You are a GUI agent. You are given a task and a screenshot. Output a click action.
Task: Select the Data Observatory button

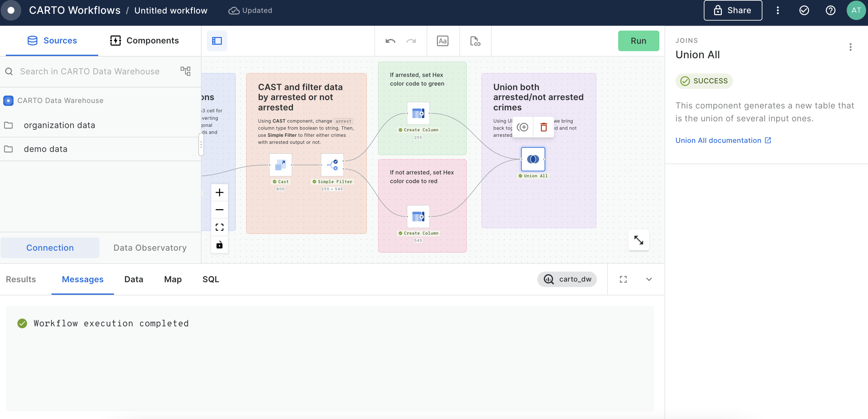[x=150, y=247]
